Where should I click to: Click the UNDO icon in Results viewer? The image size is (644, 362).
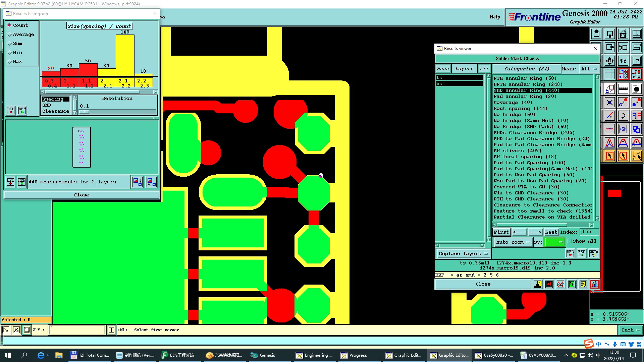(x=594, y=253)
